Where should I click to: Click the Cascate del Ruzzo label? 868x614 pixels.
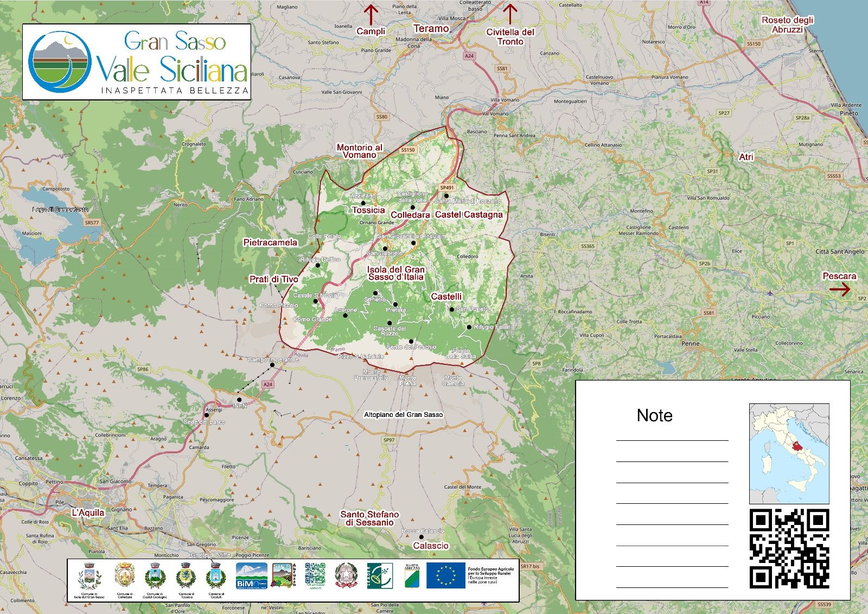coord(390,331)
